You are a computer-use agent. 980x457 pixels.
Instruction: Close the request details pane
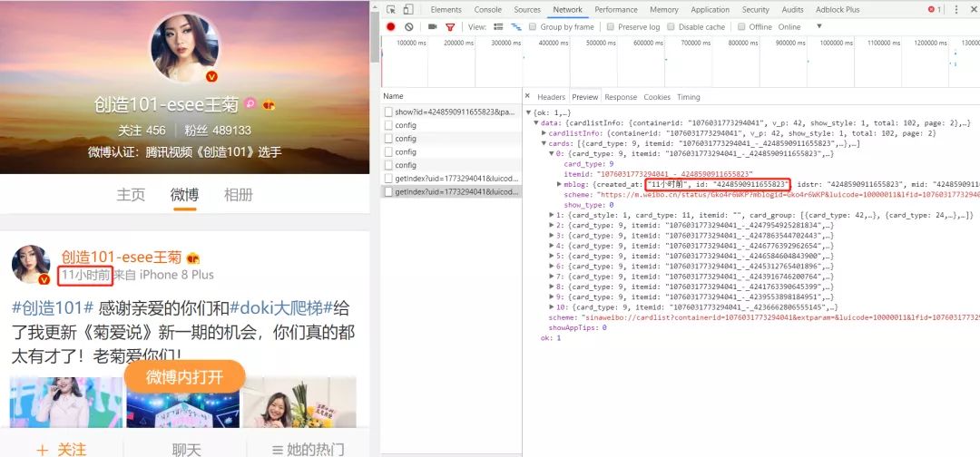(x=527, y=96)
